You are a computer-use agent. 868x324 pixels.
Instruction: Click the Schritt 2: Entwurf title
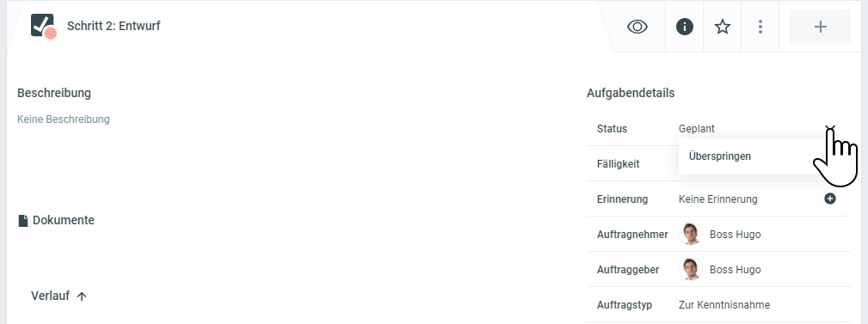114,26
